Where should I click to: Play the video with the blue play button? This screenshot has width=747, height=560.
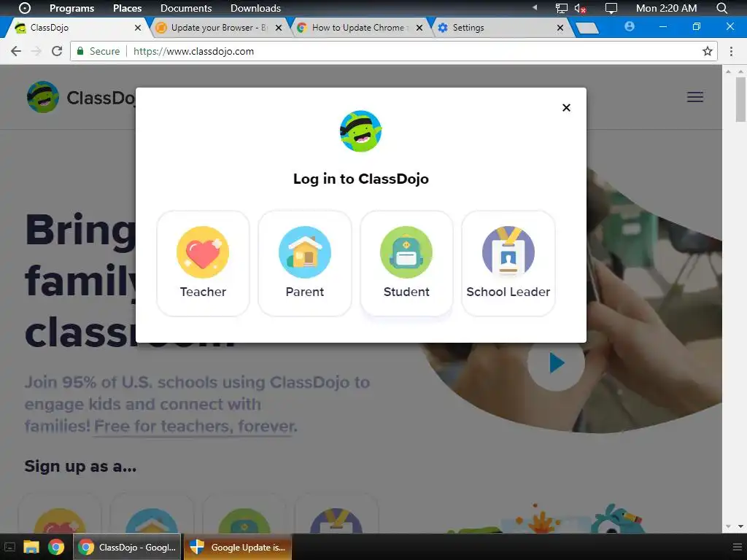click(x=556, y=363)
